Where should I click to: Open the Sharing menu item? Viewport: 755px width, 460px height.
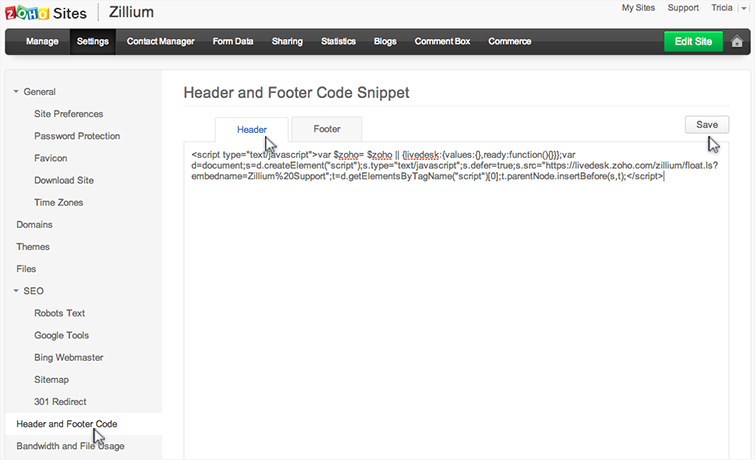(287, 41)
